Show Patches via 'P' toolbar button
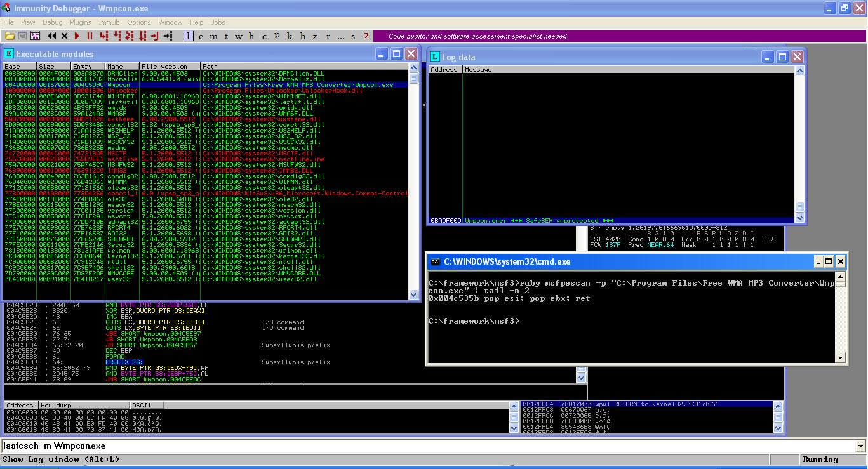868x469 pixels. pyautogui.click(x=277, y=36)
